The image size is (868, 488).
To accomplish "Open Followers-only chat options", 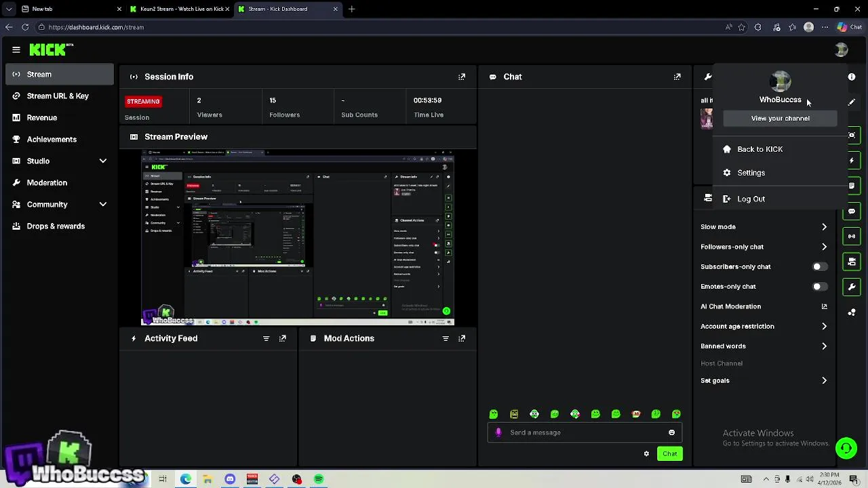I will pos(764,247).
